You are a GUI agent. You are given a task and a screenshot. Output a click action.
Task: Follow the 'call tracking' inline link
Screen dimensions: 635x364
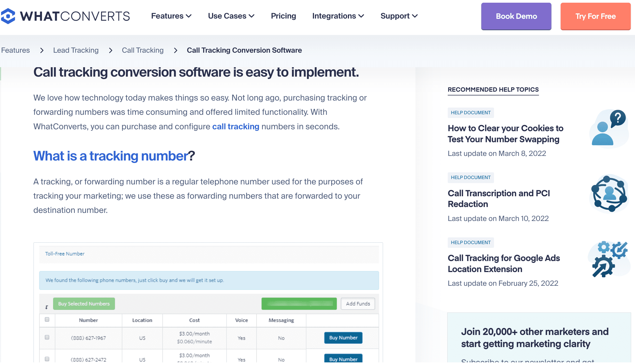point(236,126)
